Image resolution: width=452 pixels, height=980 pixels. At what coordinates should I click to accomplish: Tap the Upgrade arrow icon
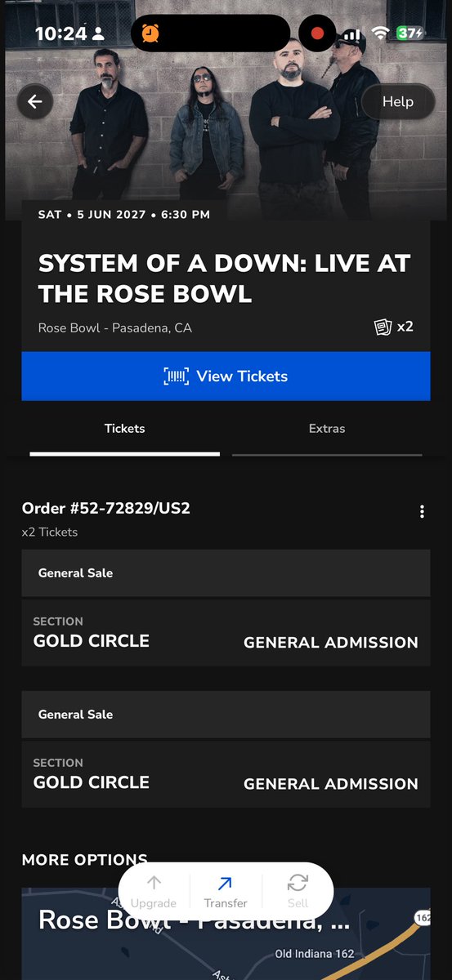(x=154, y=884)
